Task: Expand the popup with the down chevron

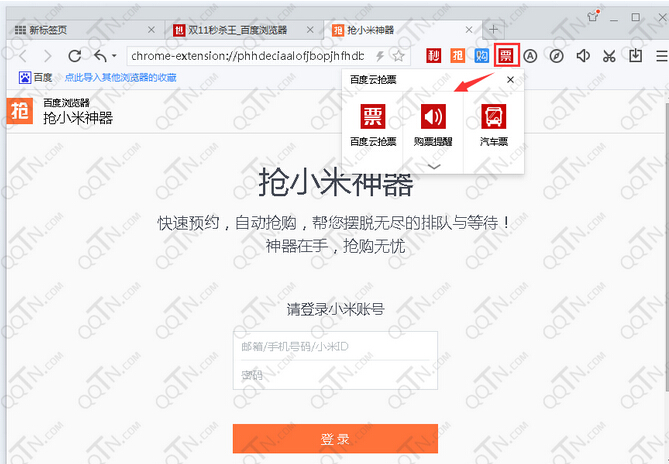Action: click(x=433, y=165)
